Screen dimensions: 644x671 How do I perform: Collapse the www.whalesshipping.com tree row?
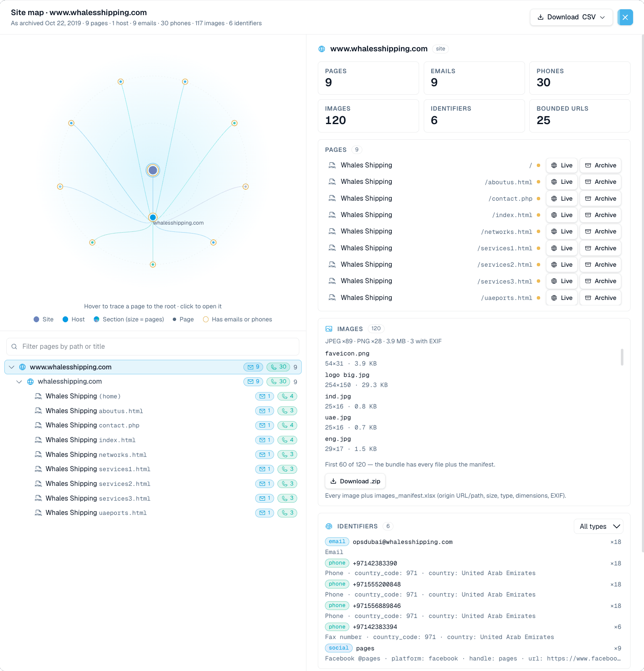[x=12, y=367]
